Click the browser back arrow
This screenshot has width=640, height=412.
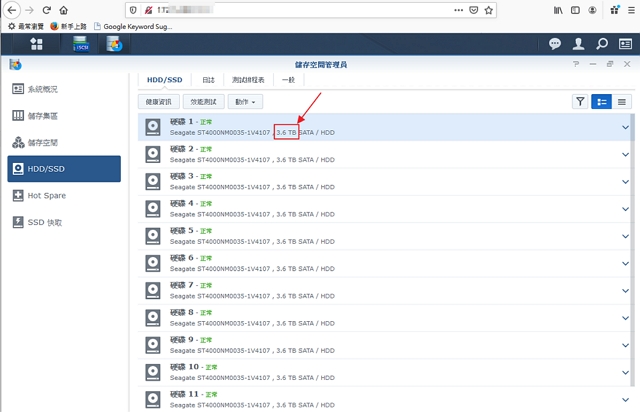point(12,10)
